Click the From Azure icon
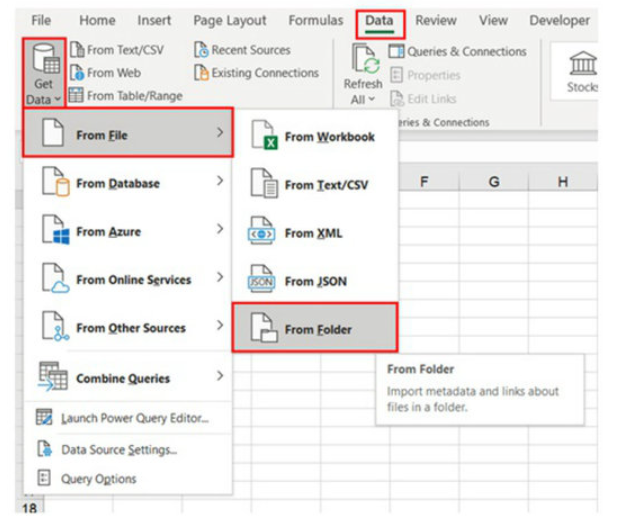Image resolution: width=618 pixels, height=517 pixels. tap(56, 229)
